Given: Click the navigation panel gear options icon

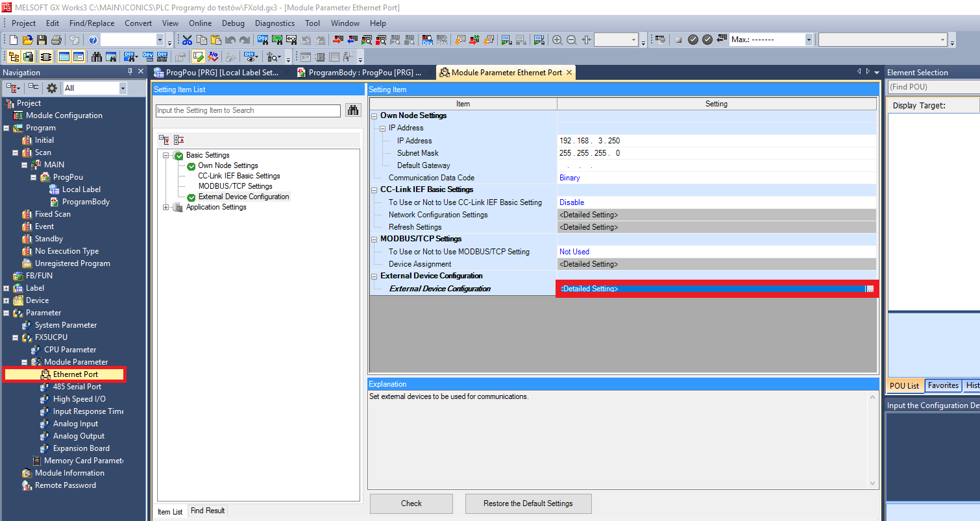Looking at the screenshot, I should click(x=52, y=88).
